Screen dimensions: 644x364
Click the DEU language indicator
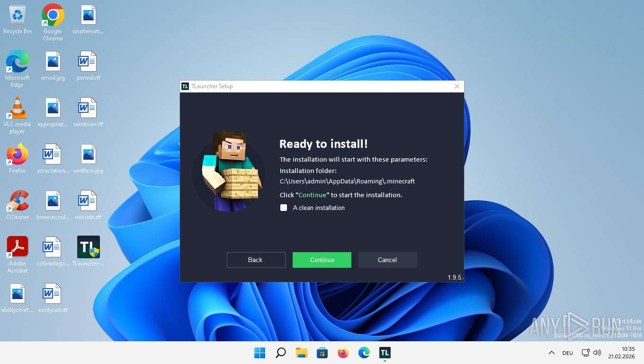pyautogui.click(x=567, y=353)
